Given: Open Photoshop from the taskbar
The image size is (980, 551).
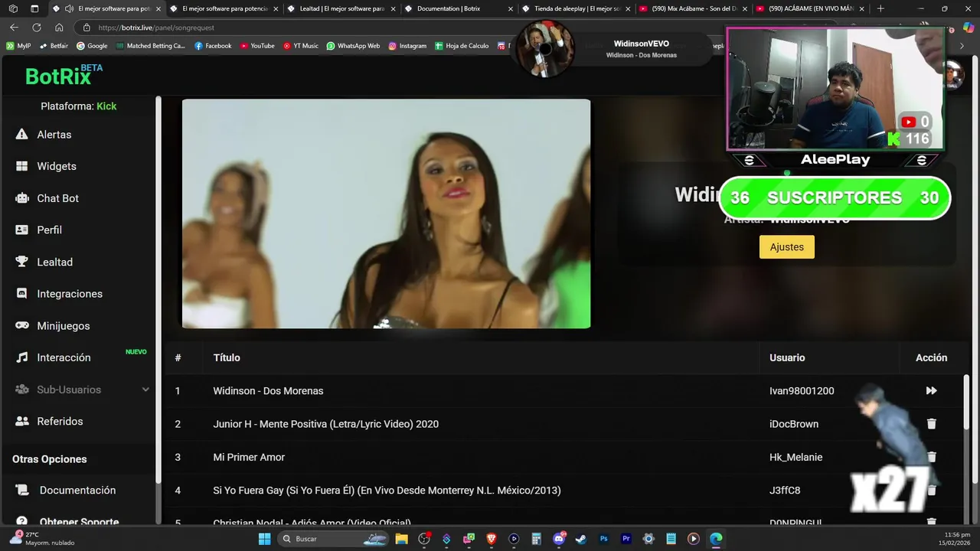Looking at the screenshot, I should click(604, 539).
